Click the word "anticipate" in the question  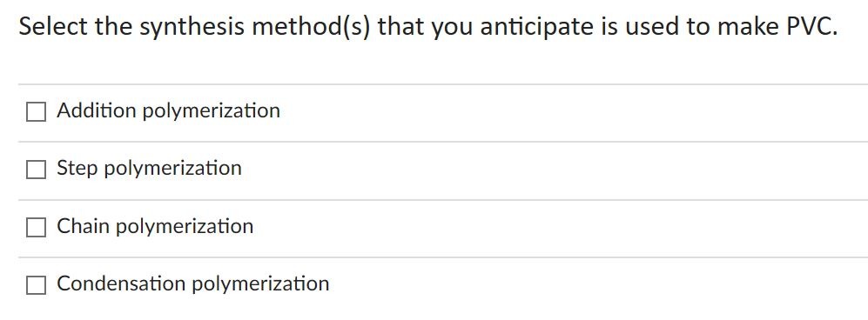point(537,28)
